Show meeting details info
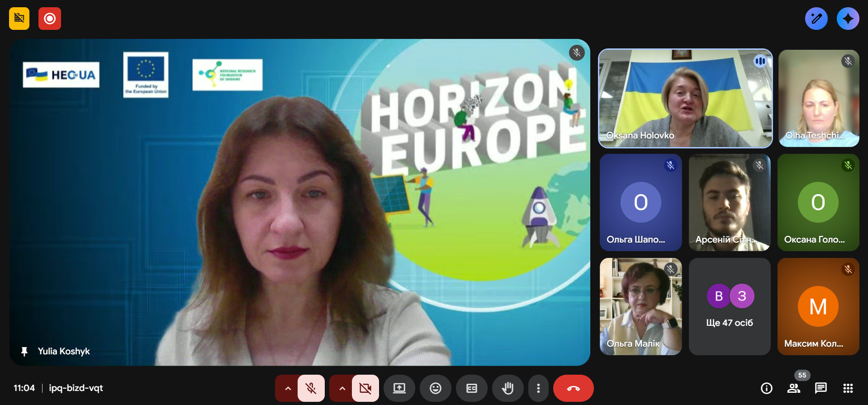868x405 pixels. [x=766, y=388]
